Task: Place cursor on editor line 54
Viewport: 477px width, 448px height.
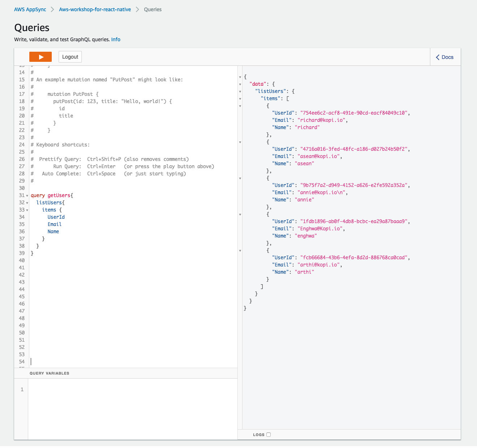Action: point(132,362)
